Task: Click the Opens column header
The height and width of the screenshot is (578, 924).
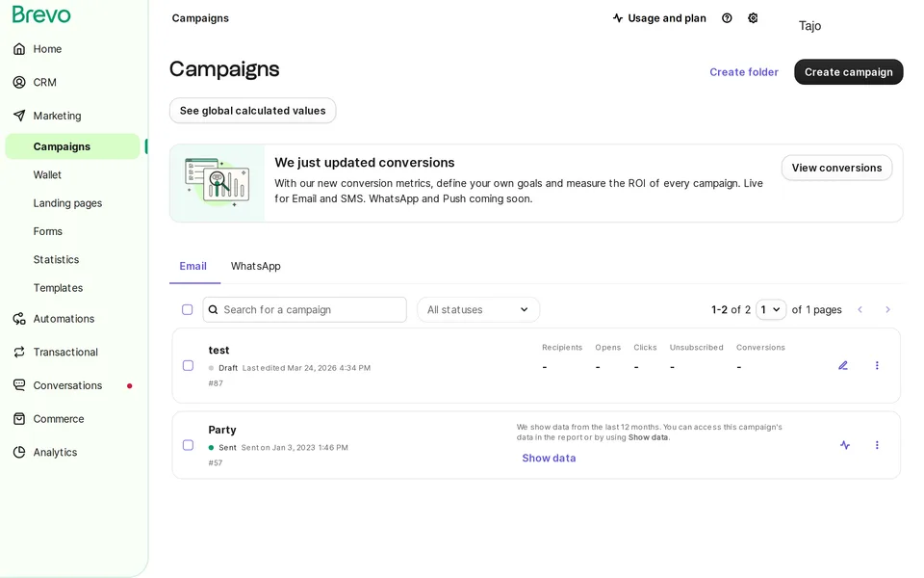Action: point(608,348)
